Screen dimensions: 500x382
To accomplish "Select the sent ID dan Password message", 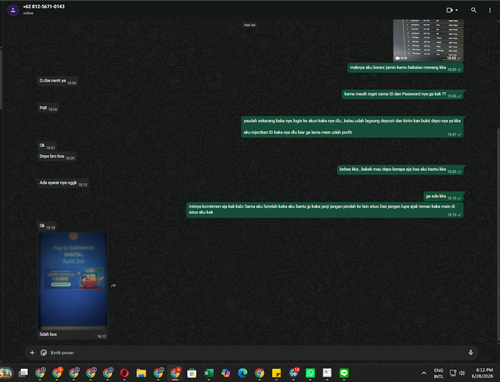I will pyautogui.click(x=403, y=94).
